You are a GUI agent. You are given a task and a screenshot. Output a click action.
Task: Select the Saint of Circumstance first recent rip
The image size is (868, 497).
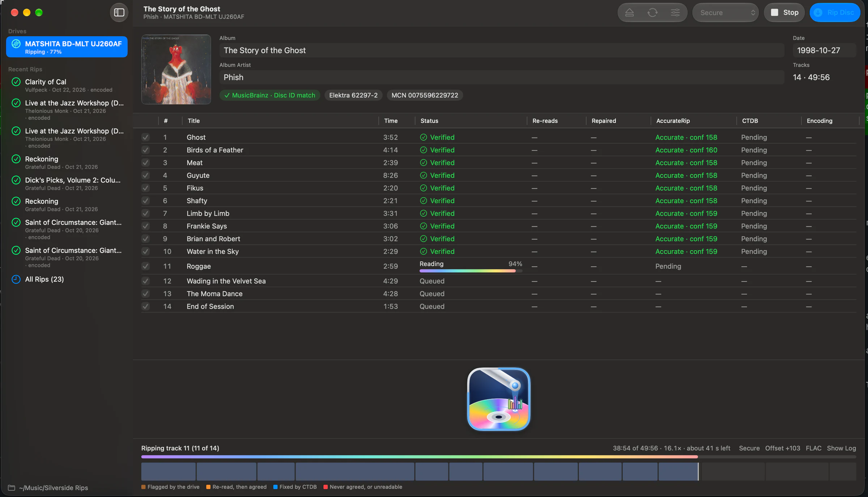point(67,229)
